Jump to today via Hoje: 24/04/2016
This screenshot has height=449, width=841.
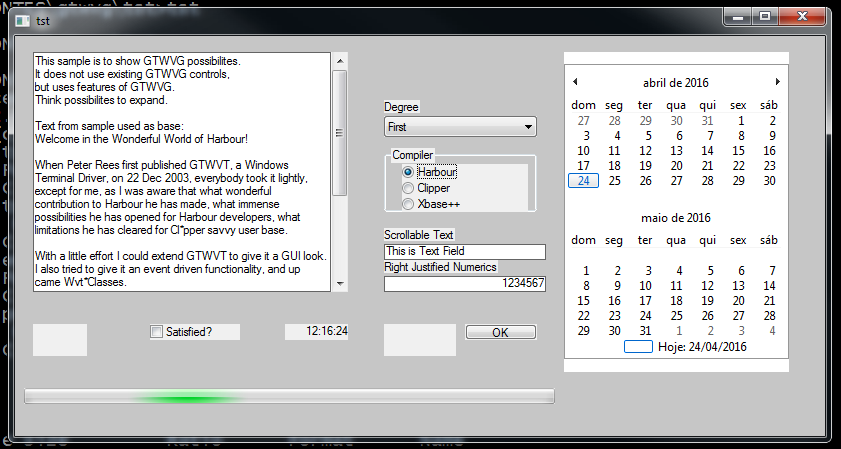tap(701, 347)
